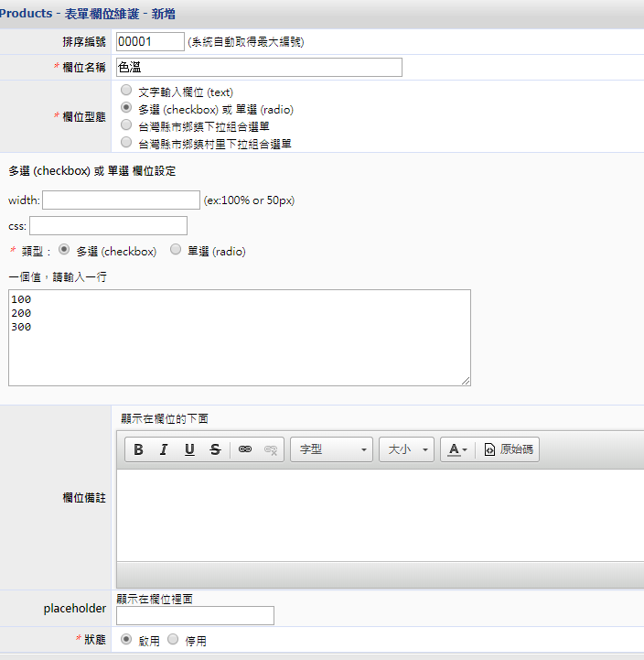Click the insert link chain icon
Image resolution: width=644 pixels, height=660 pixels.
click(245, 449)
